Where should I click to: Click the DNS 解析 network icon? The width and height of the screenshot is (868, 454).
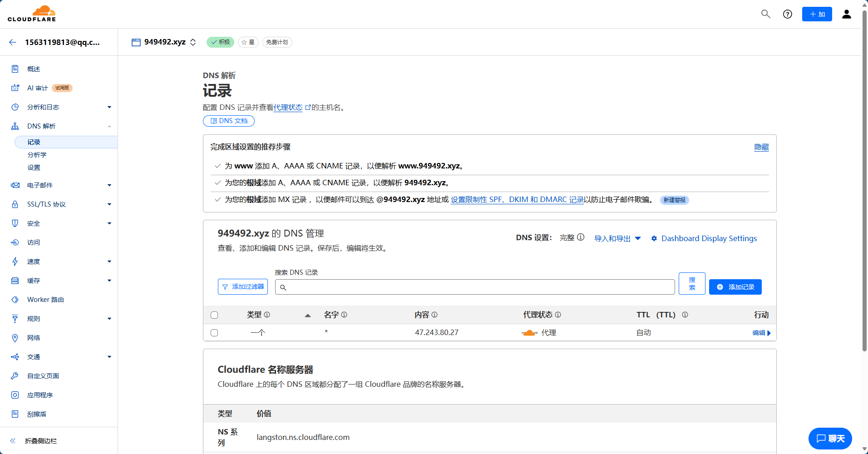[15, 126]
